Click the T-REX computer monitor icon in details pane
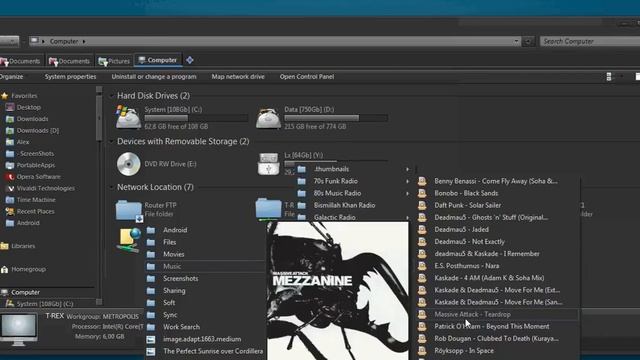Viewport: 640px width, 360px height. (18, 329)
